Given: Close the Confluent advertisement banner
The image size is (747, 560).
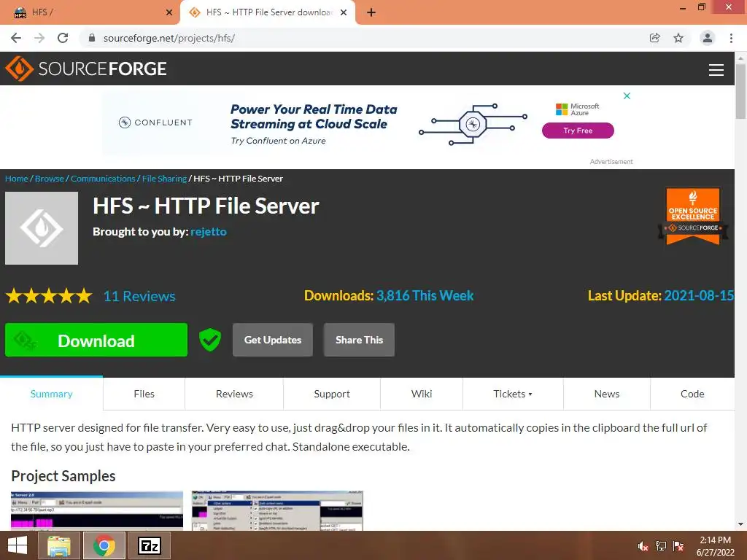Looking at the screenshot, I should tap(627, 96).
